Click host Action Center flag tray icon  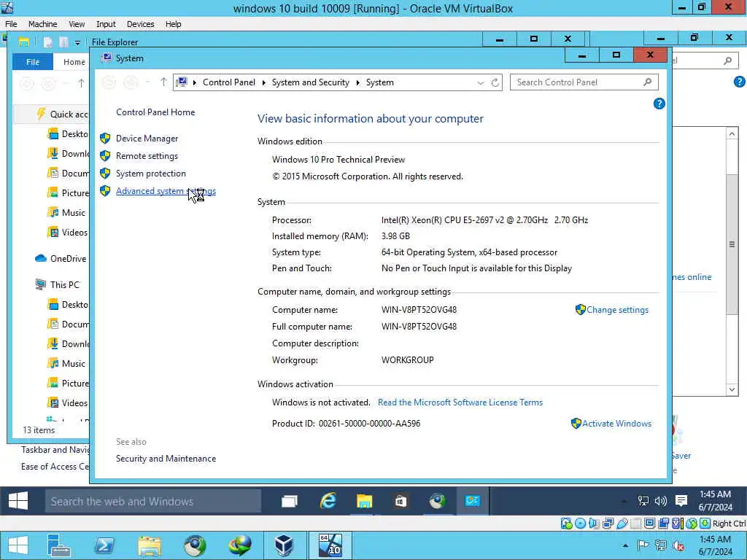[x=643, y=545]
